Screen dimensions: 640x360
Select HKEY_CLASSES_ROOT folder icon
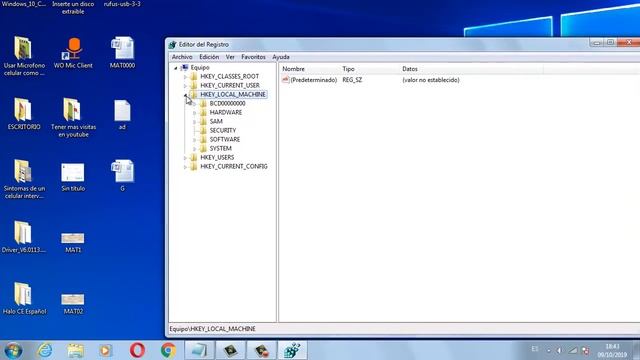click(194, 76)
